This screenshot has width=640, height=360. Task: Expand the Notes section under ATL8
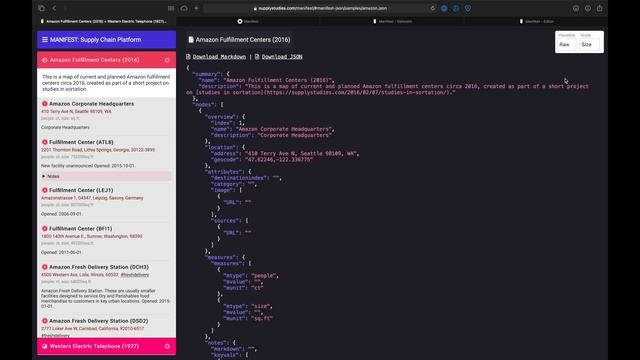point(106,176)
